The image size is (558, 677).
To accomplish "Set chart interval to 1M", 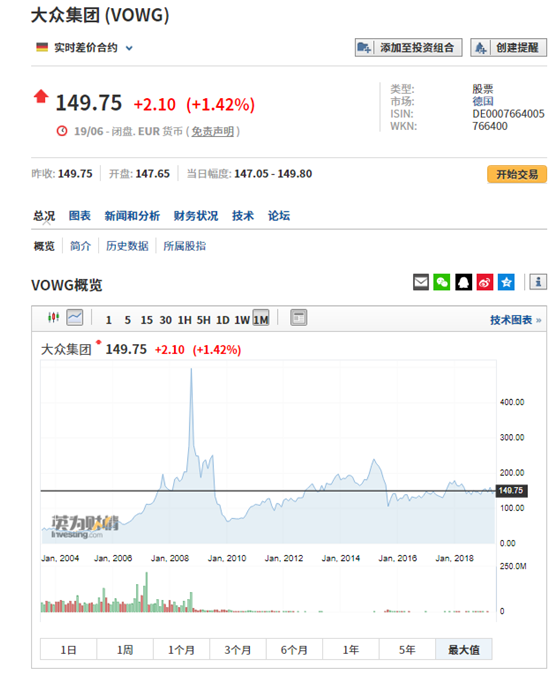I will (261, 318).
